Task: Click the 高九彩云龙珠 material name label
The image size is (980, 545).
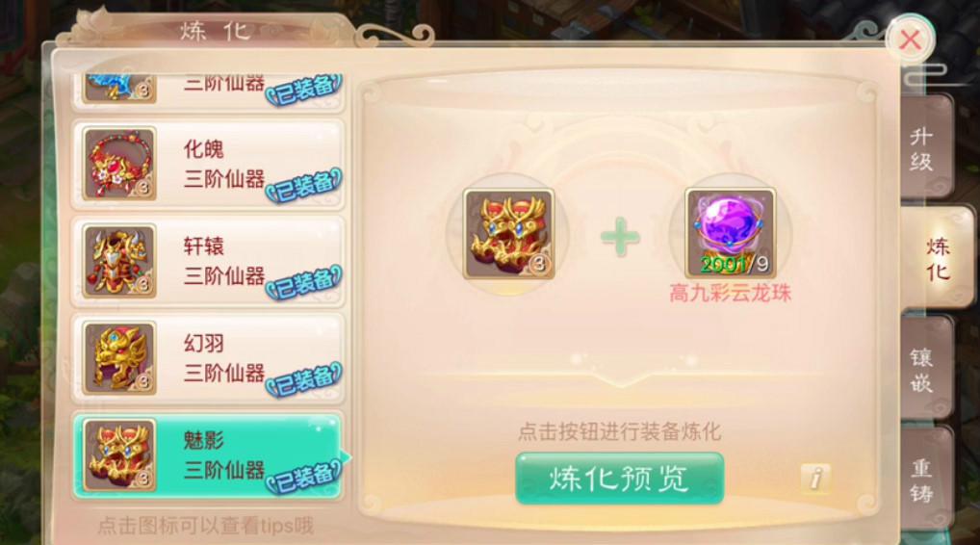Action: pos(730,293)
